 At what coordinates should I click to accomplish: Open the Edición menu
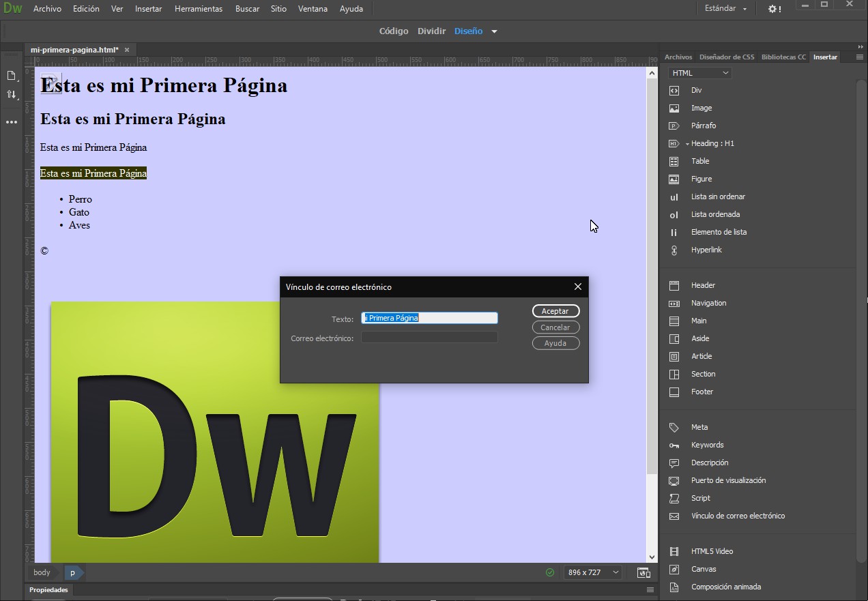(86, 9)
